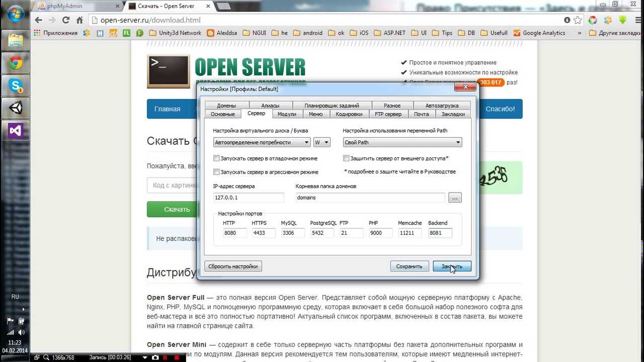
Task: Click the Сохранить button
Action: 409,266
